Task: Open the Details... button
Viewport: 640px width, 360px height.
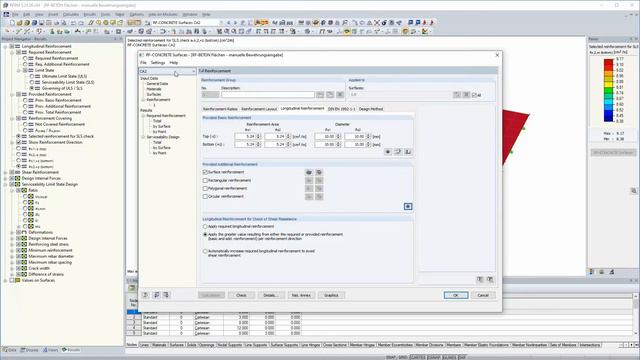Action: [271, 295]
